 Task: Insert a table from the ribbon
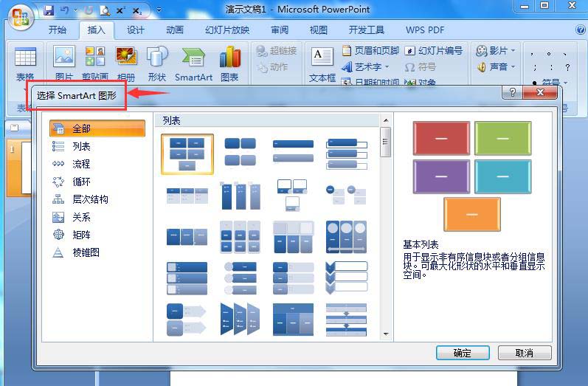(x=25, y=63)
